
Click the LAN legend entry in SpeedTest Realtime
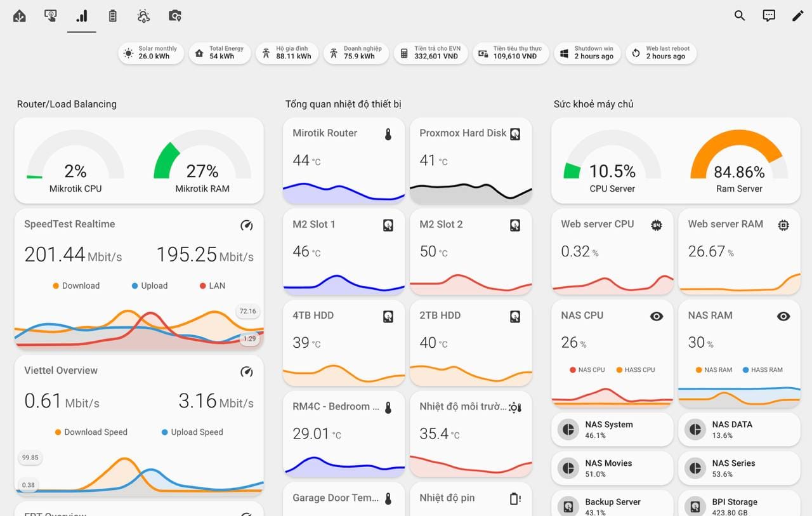point(213,286)
